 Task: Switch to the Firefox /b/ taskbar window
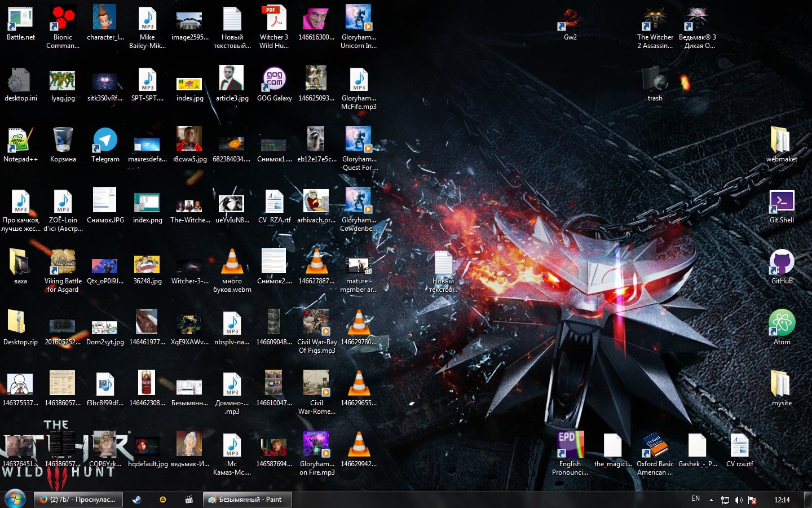tap(78, 500)
